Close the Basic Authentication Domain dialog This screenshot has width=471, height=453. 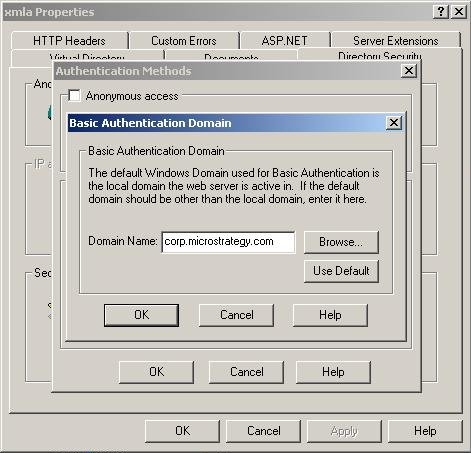pyautogui.click(x=394, y=123)
